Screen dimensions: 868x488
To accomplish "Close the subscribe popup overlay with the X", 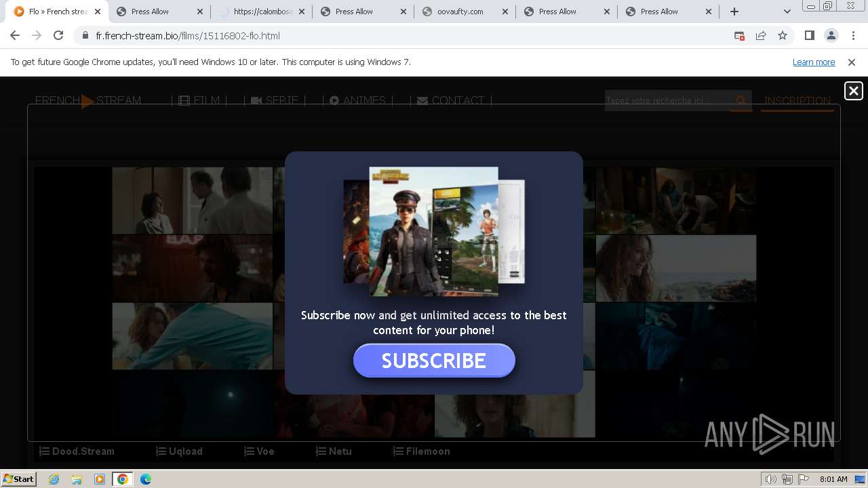I will [853, 91].
